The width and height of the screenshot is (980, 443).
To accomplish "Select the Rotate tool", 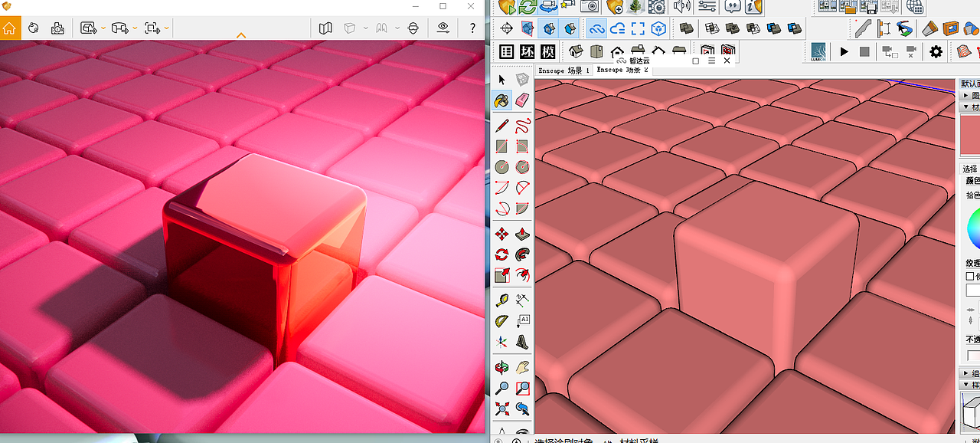I will [x=502, y=254].
